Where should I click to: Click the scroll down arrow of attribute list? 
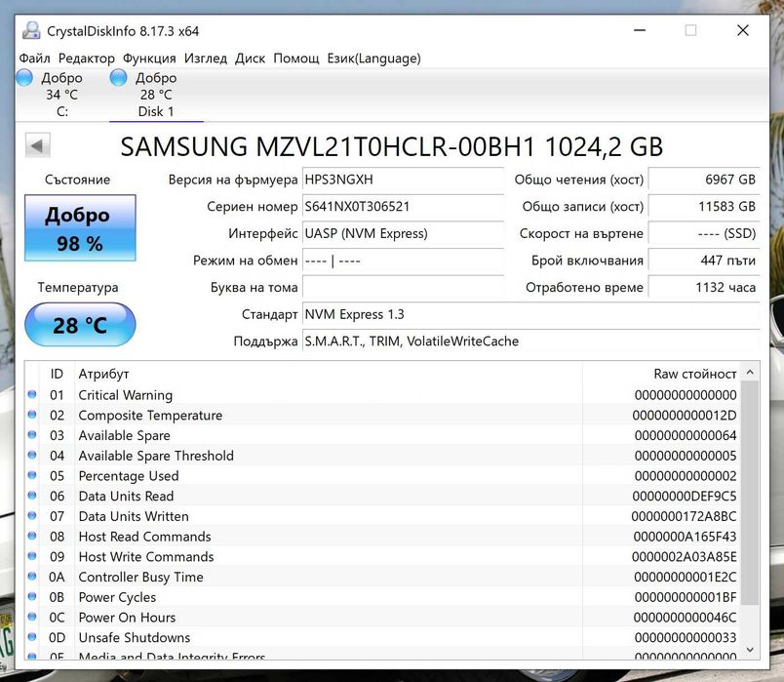click(x=750, y=650)
